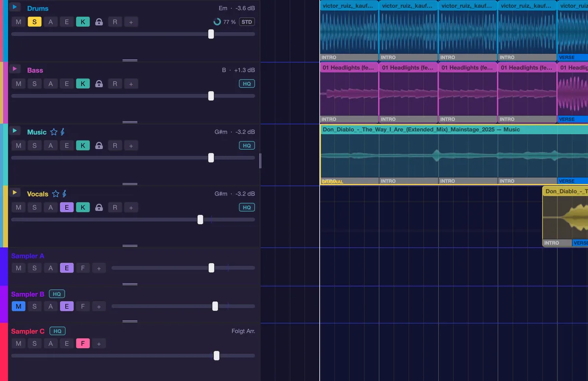The image size is (588, 381).
Task: Click the 'B · +1.3 dB' readout on Bass
Action: [238, 70]
